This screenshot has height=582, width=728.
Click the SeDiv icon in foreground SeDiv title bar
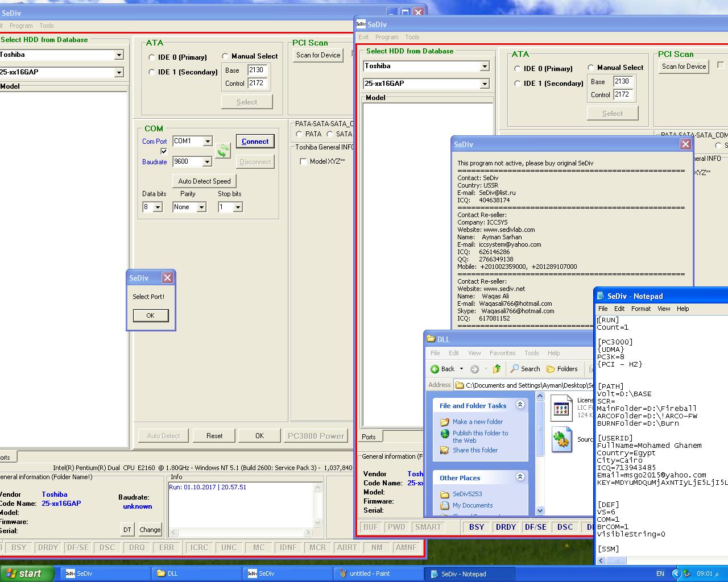coord(361,24)
